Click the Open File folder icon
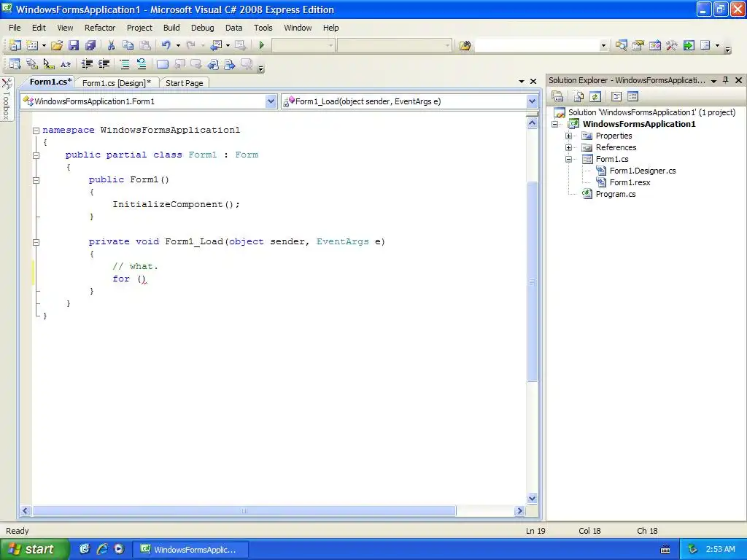 click(57, 45)
